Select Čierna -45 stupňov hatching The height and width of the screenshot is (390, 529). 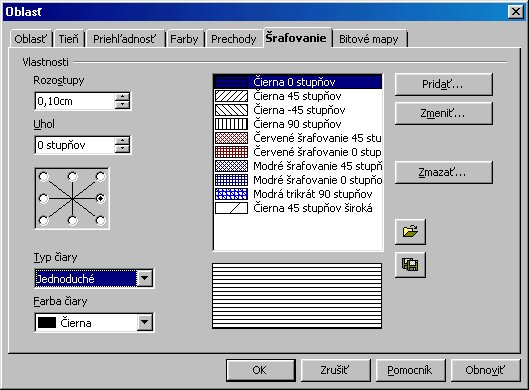tap(298, 110)
